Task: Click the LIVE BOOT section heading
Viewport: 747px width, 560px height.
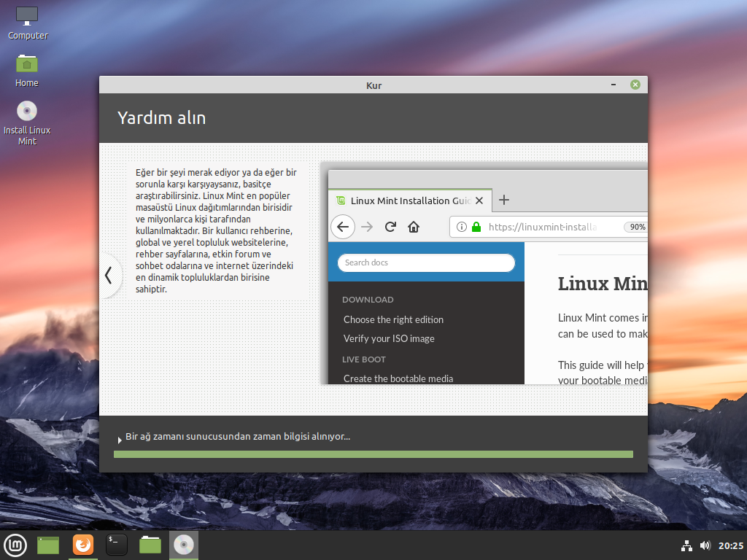Action: 364,359
